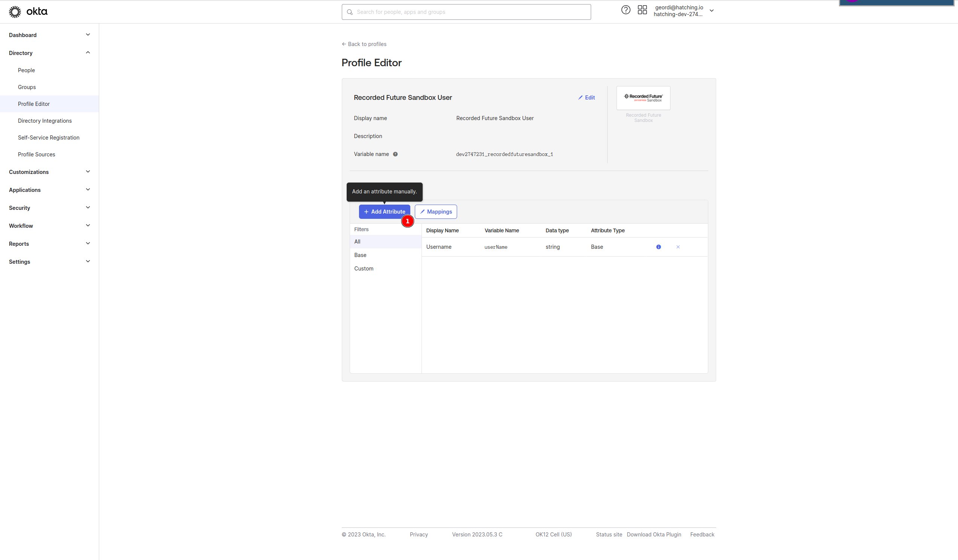Delete the Username attribute with X icon

pos(678,247)
